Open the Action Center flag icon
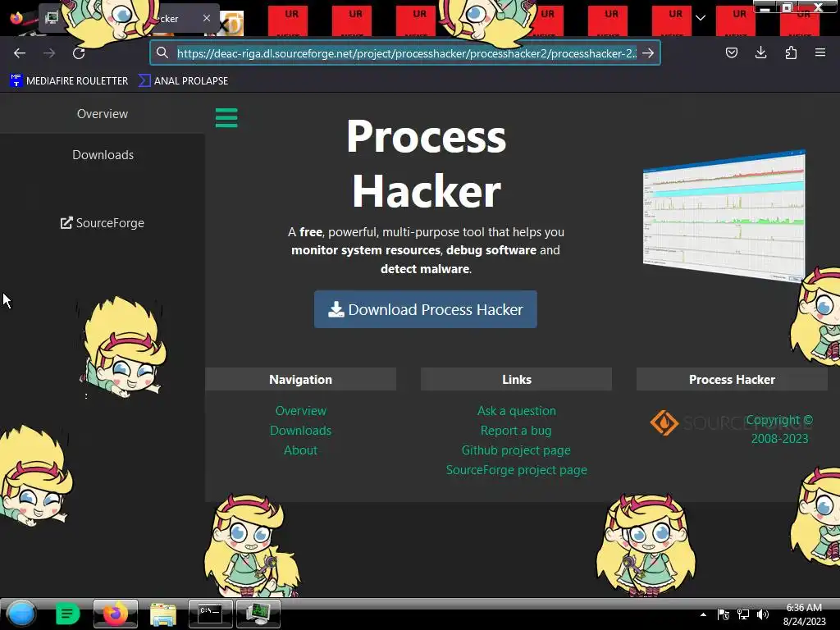Screen dimensions: 840x630 click(724, 614)
